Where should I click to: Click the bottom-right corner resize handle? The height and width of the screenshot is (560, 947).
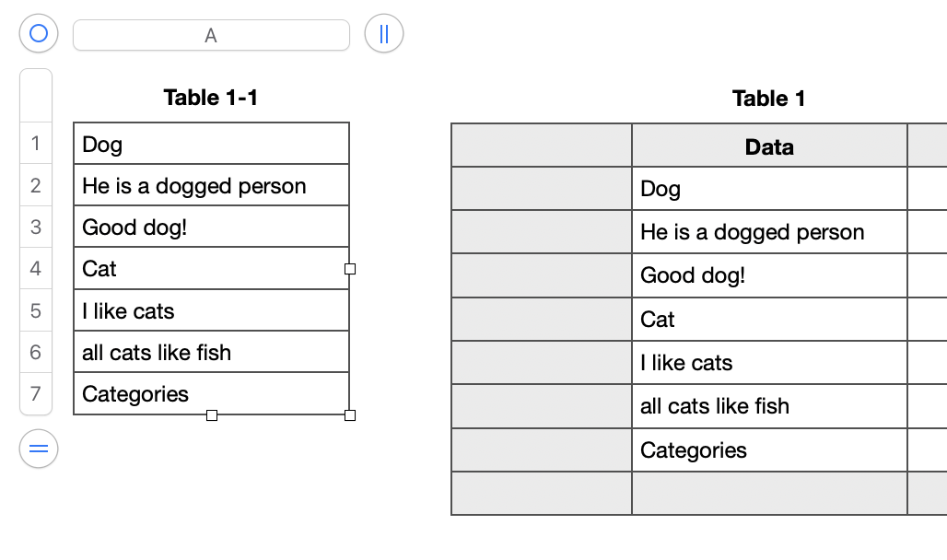(x=350, y=415)
